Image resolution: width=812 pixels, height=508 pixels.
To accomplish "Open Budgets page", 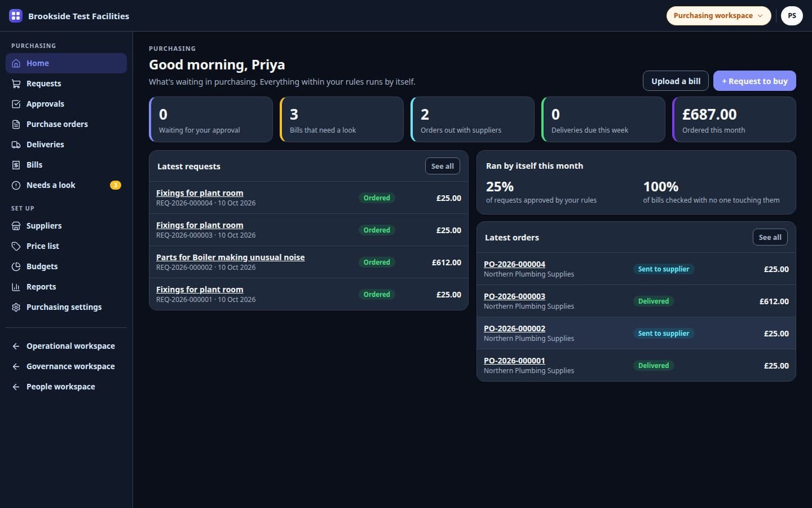I will pyautogui.click(x=66, y=266).
